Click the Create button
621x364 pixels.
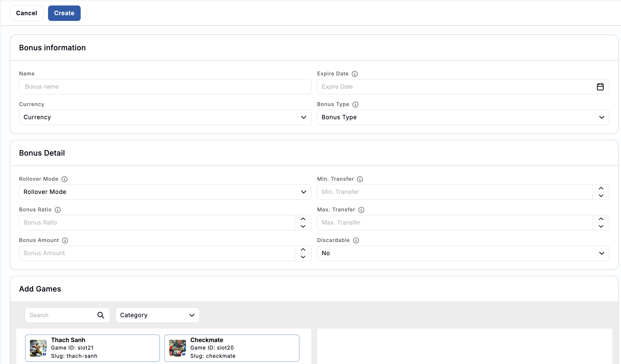point(64,13)
